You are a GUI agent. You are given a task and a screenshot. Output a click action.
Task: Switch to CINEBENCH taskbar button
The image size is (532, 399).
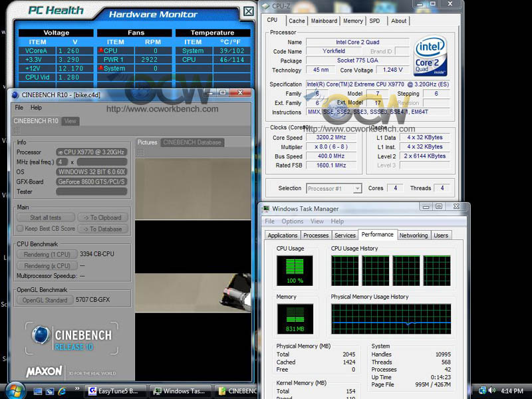(237, 391)
